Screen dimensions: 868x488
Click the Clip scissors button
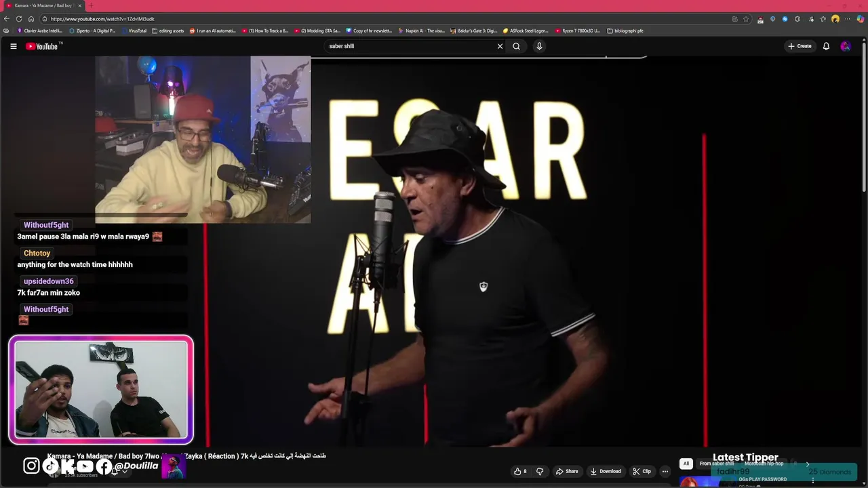click(x=642, y=471)
